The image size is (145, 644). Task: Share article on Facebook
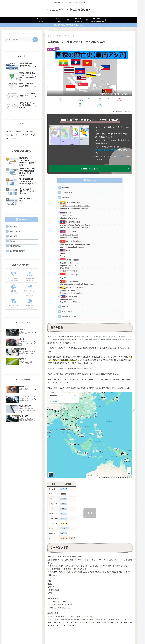click(x=80, y=99)
